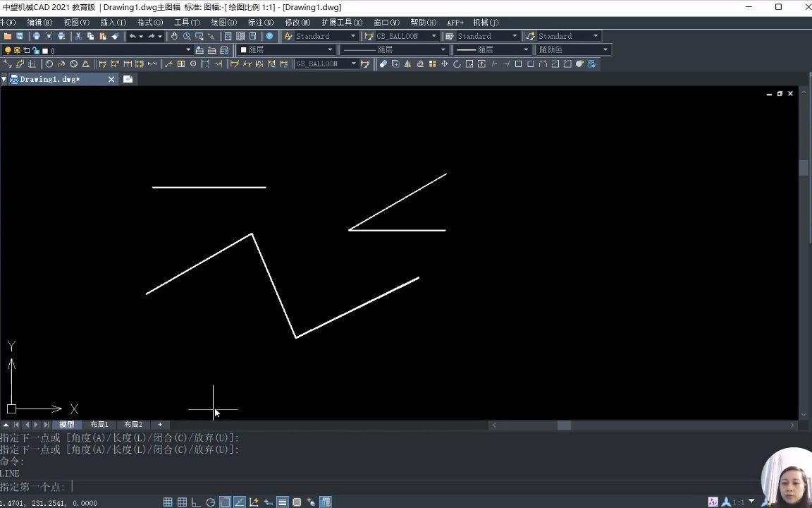
Task: Click the Undo arrow icon
Action: [x=133, y=36]
